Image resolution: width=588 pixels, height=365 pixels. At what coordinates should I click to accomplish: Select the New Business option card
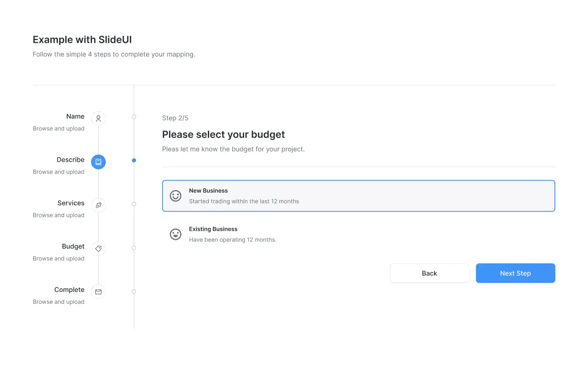pos(358,196)
